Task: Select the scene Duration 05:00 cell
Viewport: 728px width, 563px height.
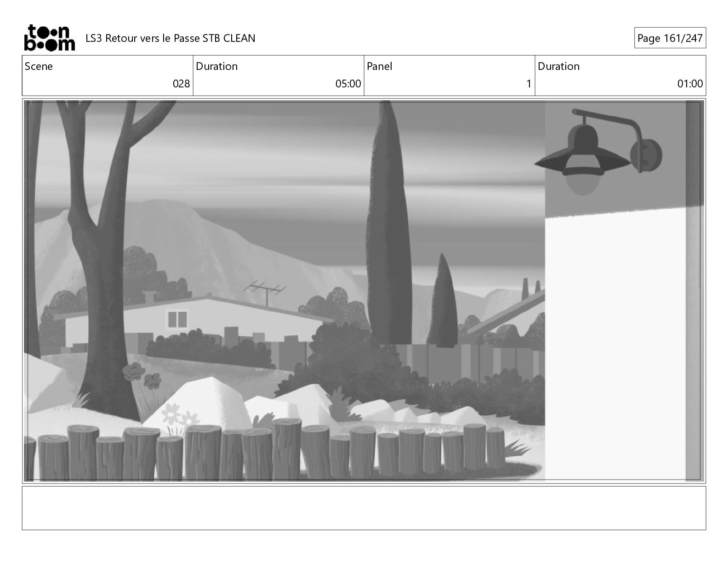Action: (x=279, y=75)
